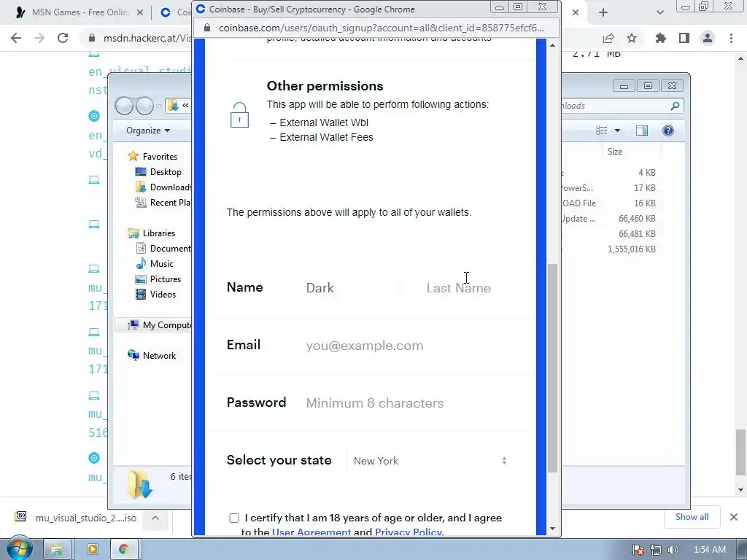Click the scroll down arrow in Coinbase popup
Image resolution: width=747 pixels, height=560 pixels.
point(552,529)
